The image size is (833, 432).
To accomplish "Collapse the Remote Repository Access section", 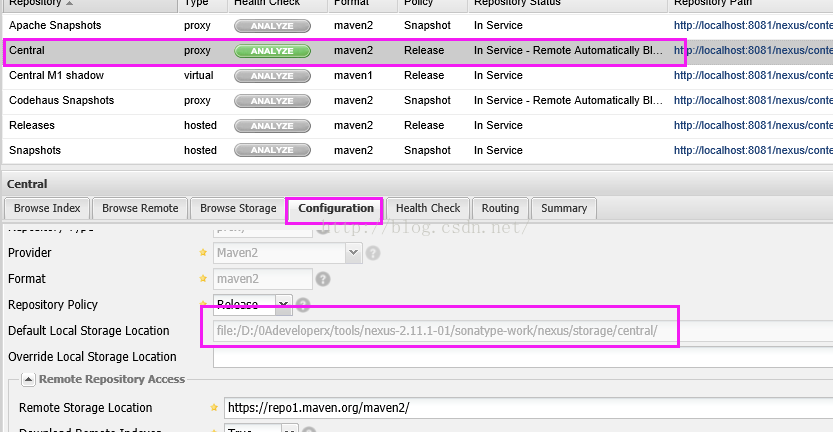I will point(28,379).
